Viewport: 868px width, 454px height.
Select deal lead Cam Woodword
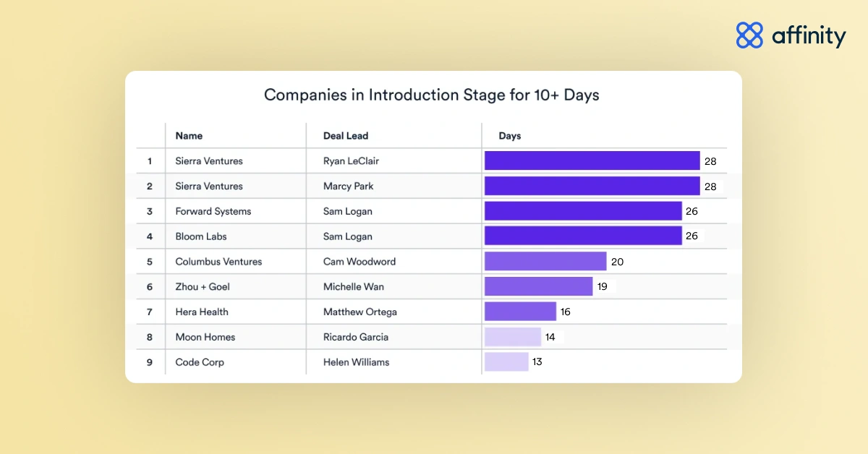point(359,262)
